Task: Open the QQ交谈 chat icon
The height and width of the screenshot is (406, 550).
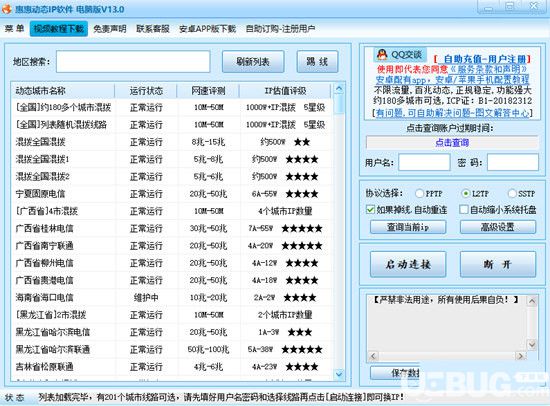Action: pyautogui.click(x=399, y=54)
